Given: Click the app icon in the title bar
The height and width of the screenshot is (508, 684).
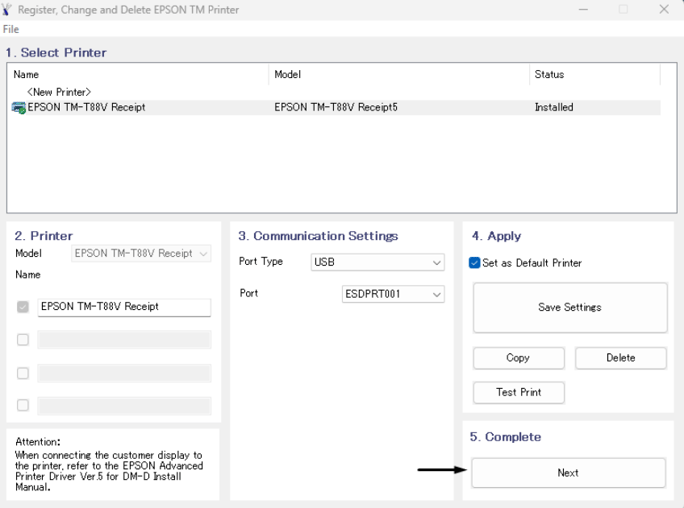Looking at the screenshot, I should tap(7, 9).
